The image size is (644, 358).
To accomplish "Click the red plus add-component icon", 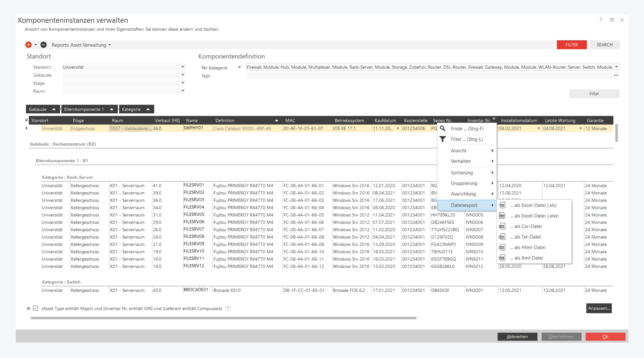I will [x=29, y=45].
